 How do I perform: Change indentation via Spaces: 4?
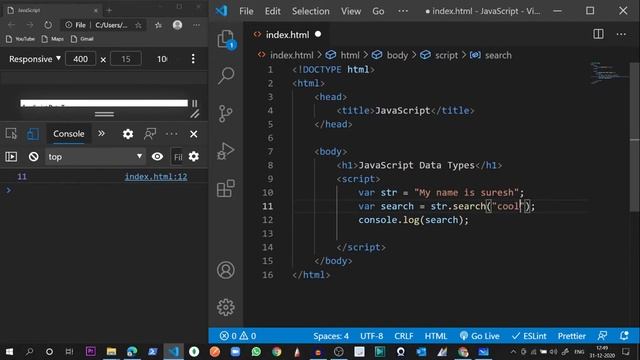tap(331, 336)
